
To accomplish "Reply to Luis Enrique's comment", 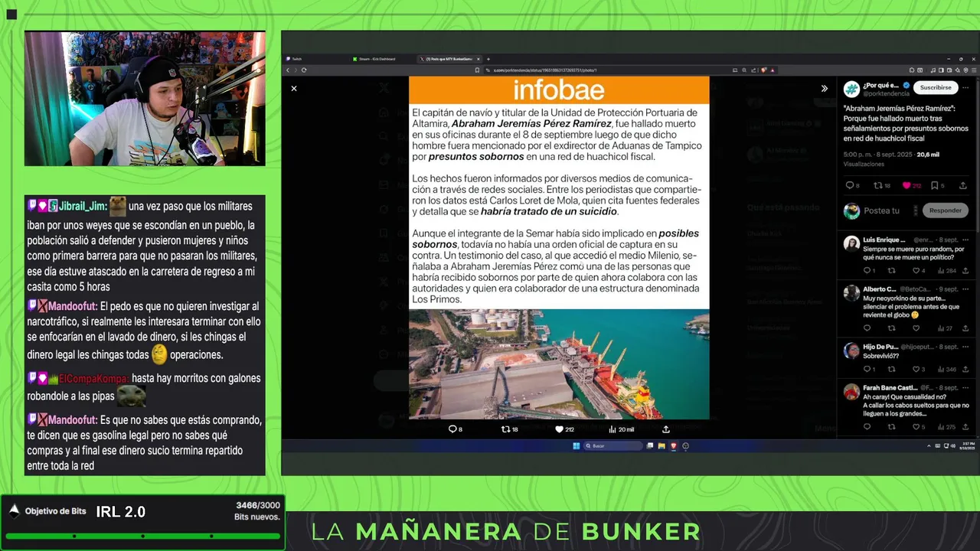I will (869, 270).
